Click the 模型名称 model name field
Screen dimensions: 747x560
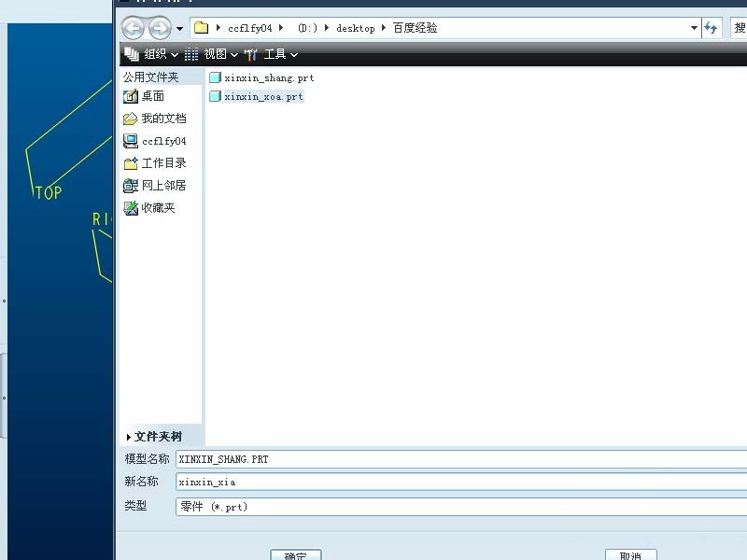[x=461, y=459]
